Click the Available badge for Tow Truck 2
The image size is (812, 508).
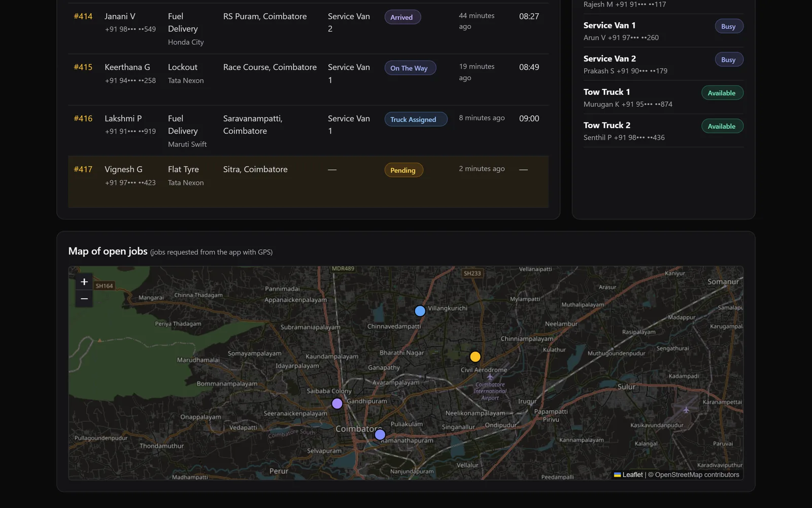722,126
